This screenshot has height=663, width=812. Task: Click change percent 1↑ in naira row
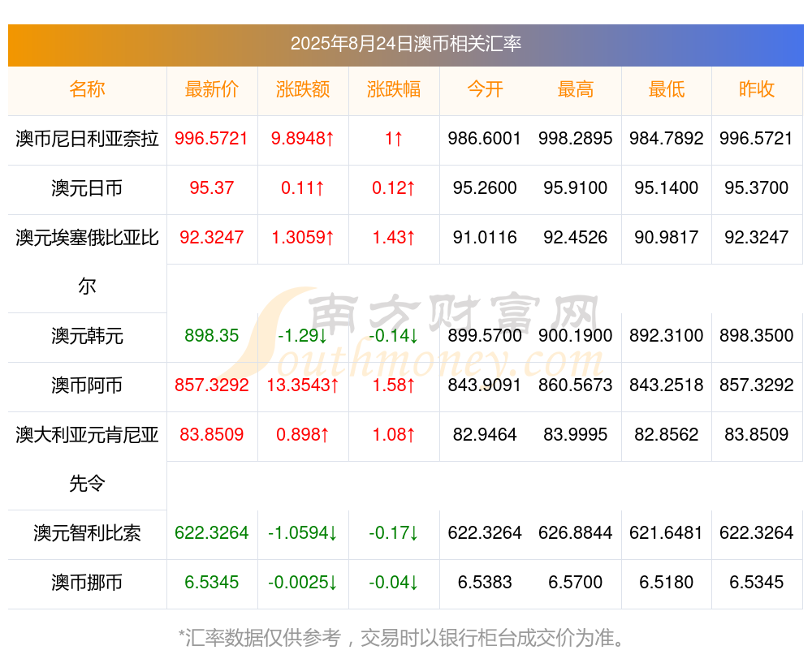coord(394,138)
